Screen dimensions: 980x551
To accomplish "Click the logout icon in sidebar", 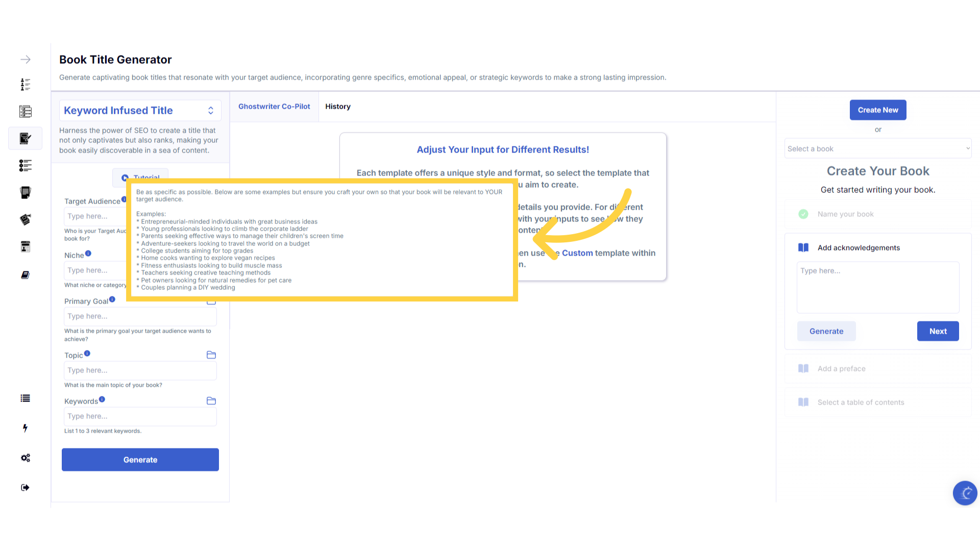I will pos(26,488).
